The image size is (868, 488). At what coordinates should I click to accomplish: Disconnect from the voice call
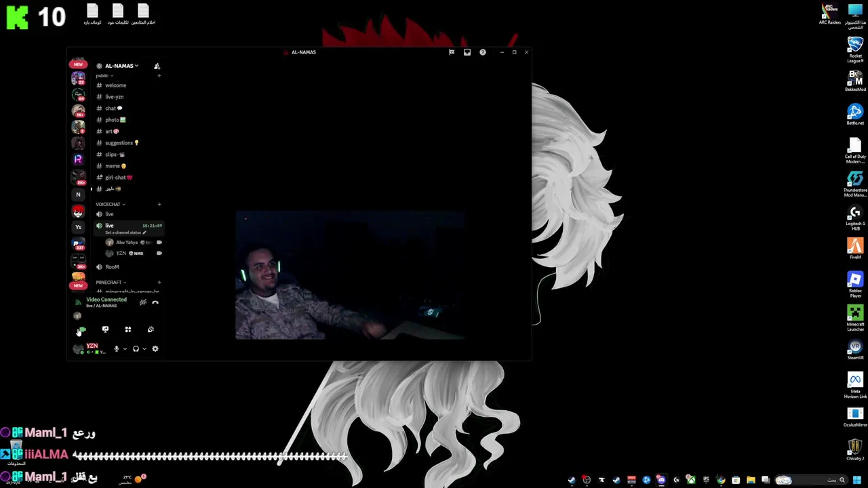(155, 302)
